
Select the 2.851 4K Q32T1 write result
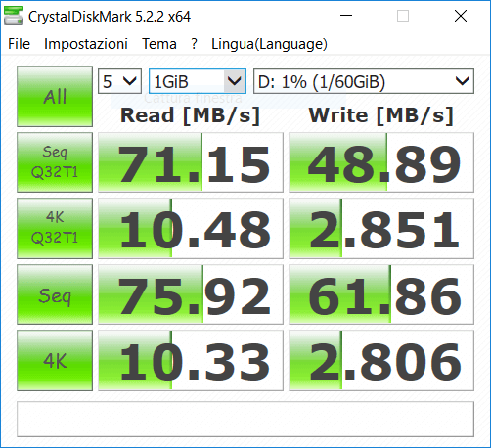pos(381,228)
